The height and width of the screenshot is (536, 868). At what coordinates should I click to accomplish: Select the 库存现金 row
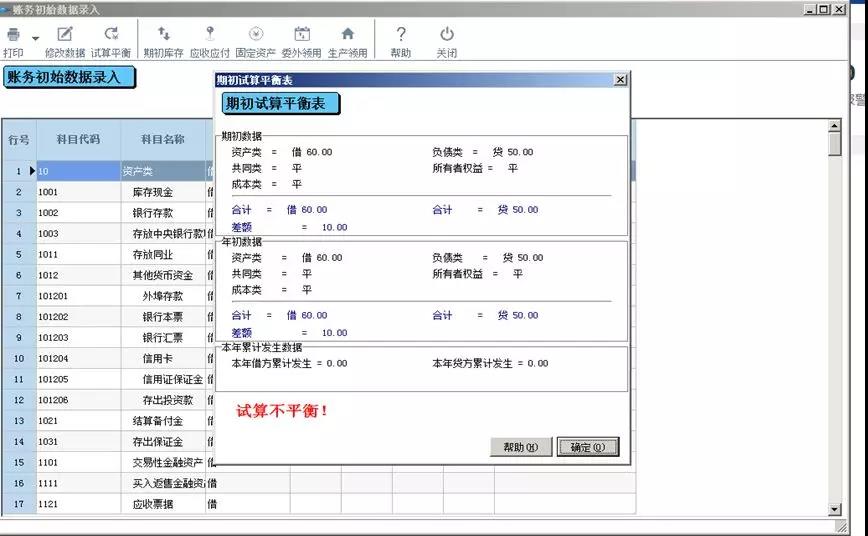tap(153, 191)
